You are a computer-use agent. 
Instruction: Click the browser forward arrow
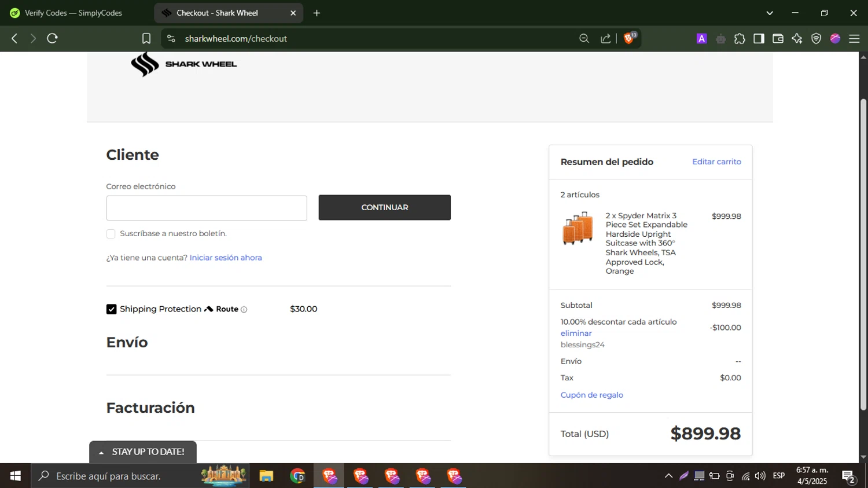point(33,38)
